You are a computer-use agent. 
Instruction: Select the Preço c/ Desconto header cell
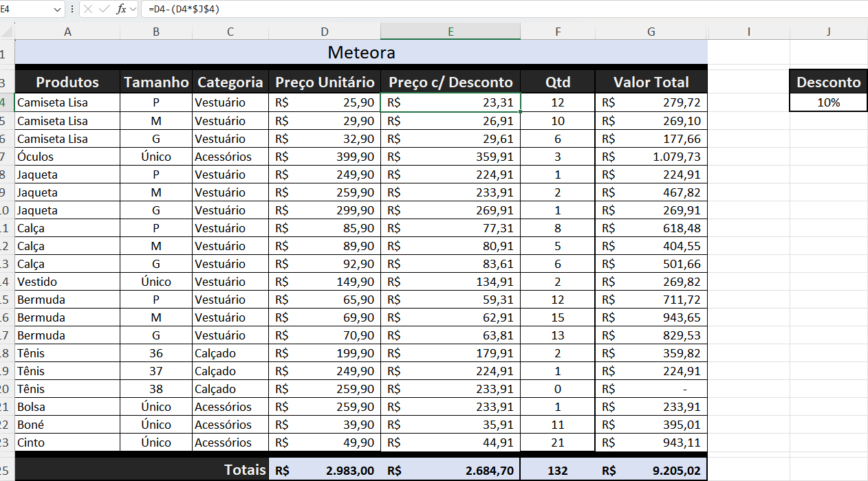pos(451,82)
